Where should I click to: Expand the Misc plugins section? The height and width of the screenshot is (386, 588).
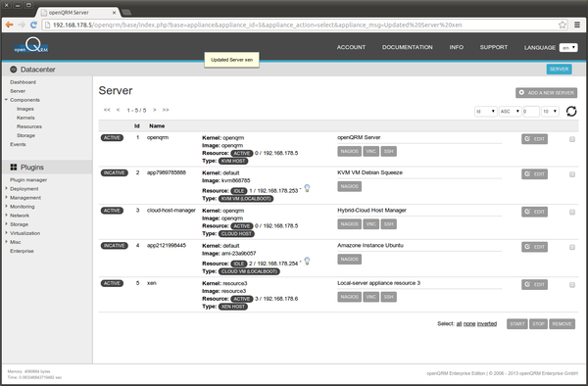(x=7, y=242)
